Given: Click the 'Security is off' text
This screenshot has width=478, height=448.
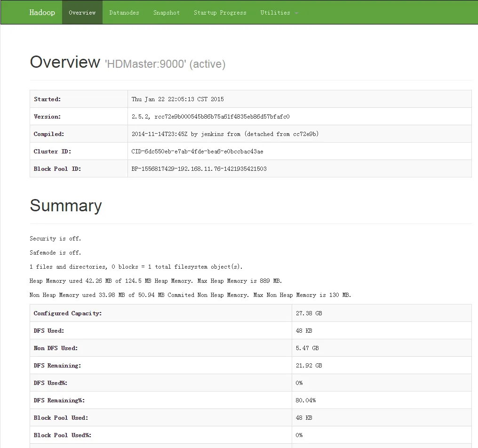Looking at the screenshot, I should coord(56,239).
